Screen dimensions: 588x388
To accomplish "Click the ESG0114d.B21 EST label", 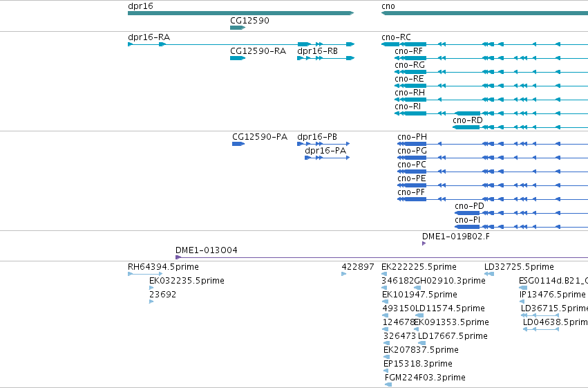I will 553,281.
